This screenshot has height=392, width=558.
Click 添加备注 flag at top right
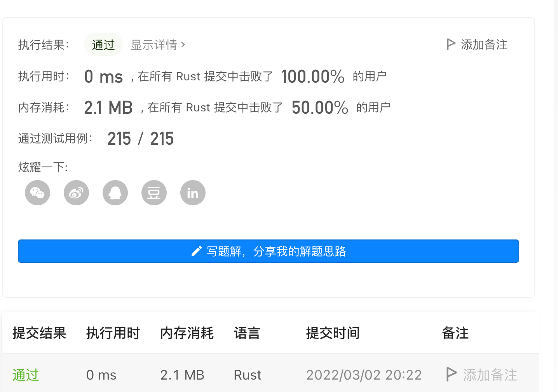click(x=477, y=45)
